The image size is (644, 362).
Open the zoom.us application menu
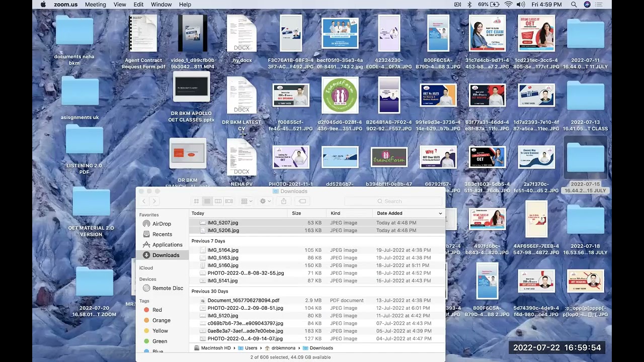coord(65,5)
